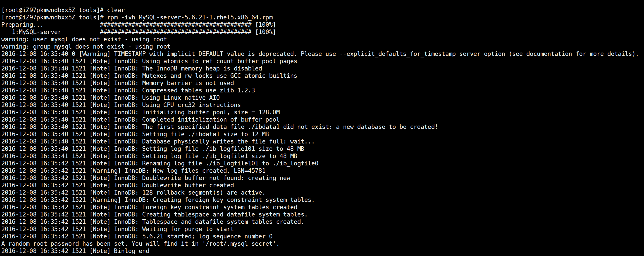The width and height of the screenshot is (644, 256).
Task: Click the 'Using Linux native AIO' line
Action: (x=110, y=98)
